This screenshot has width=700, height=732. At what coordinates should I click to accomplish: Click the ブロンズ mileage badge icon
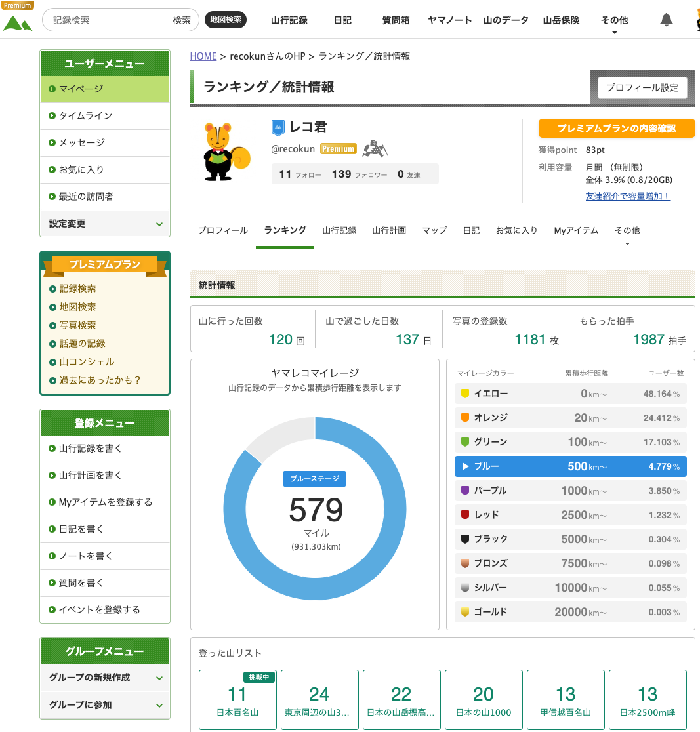click(465, 563)
